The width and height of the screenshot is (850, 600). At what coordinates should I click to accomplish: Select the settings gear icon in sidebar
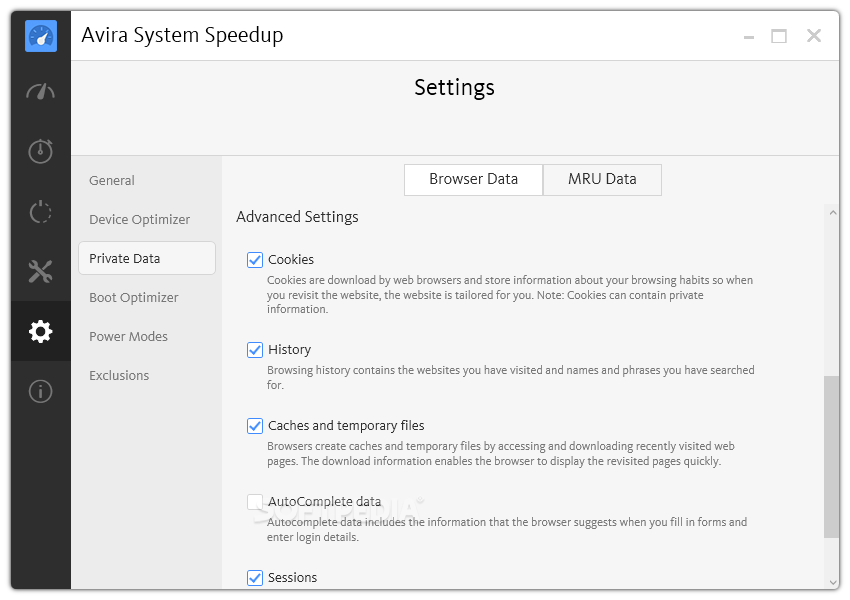coord(41,331)
